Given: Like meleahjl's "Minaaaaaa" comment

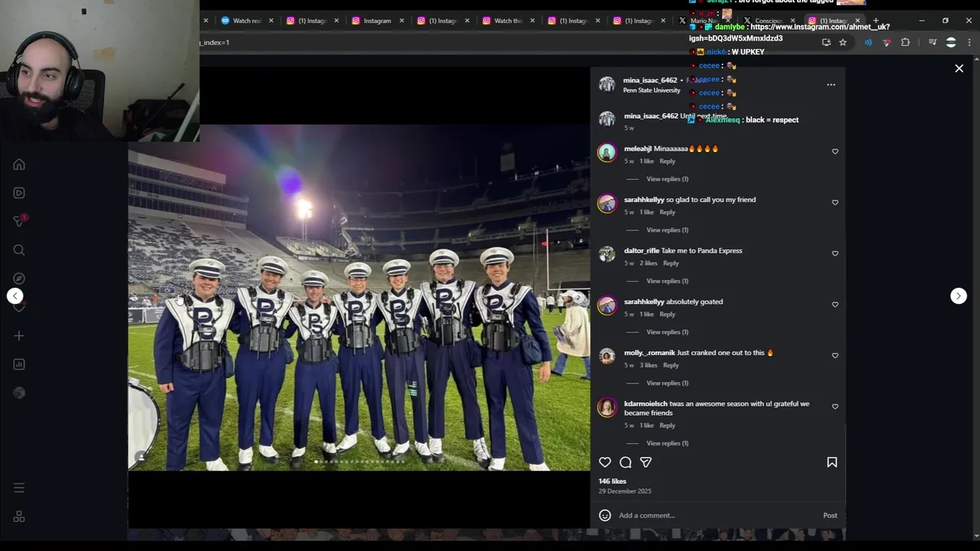Looking at the screenshot, I should click(x=835, y=152).
